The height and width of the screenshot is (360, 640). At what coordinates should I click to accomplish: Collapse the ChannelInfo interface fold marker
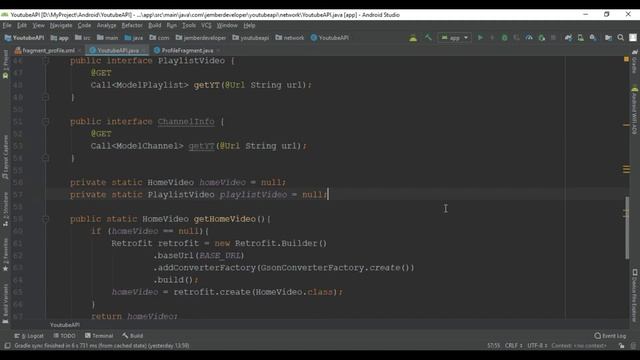pos(46,122)
